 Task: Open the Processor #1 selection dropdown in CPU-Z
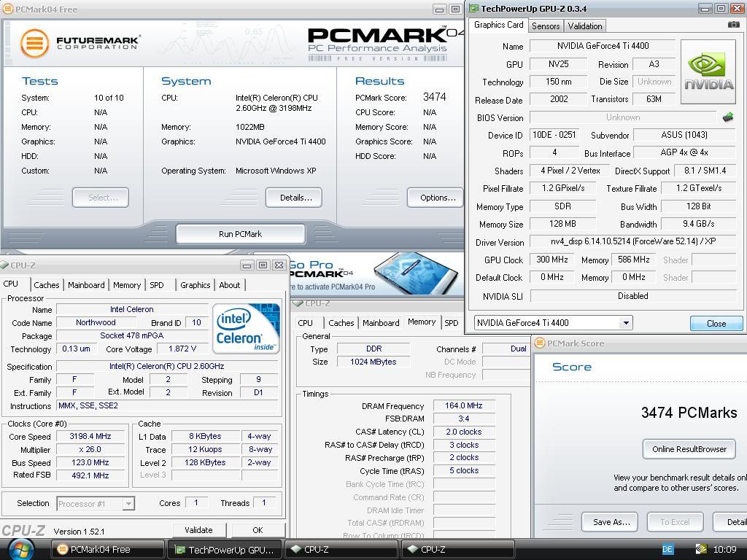coord(128,503)
